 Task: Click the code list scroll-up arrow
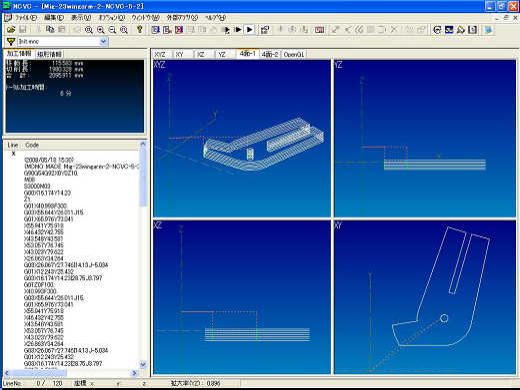pyautogui.click(x=143, y=144)
